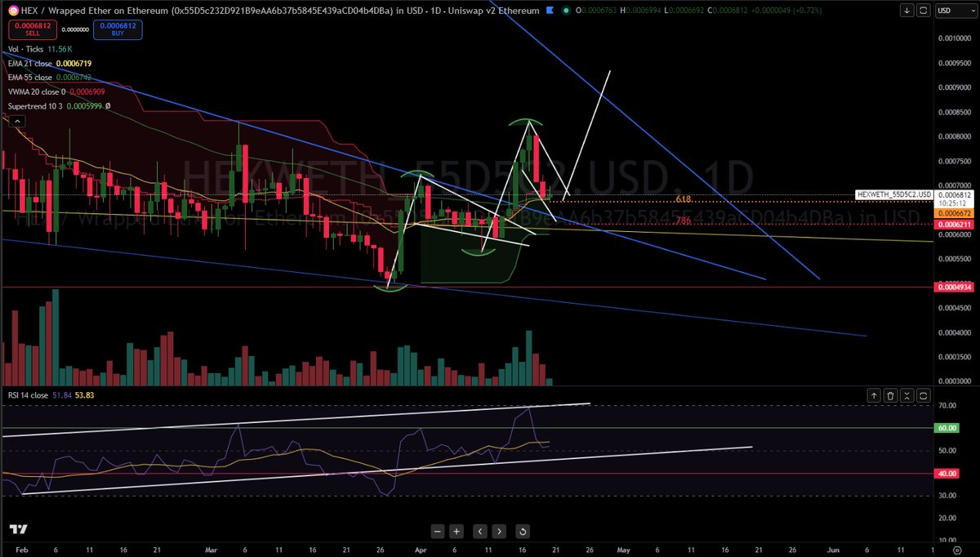Click the green market status dot
980x557 pixels.
pos(566,11)
